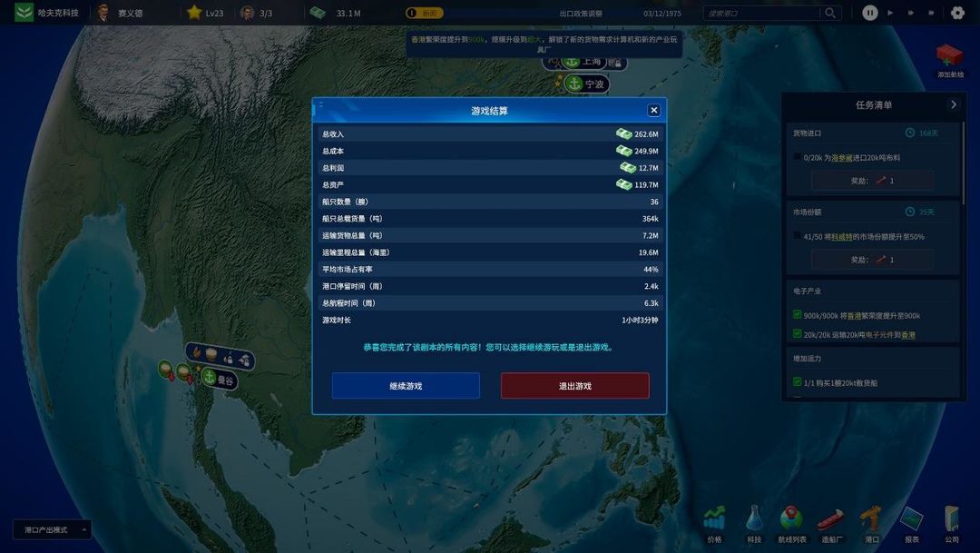Click the 3/3 staff portrait icon

click(x=248, y=13)
